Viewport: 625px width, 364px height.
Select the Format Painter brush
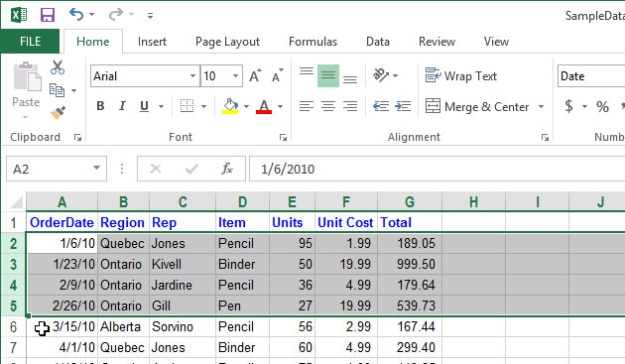(x=58, y=113)
